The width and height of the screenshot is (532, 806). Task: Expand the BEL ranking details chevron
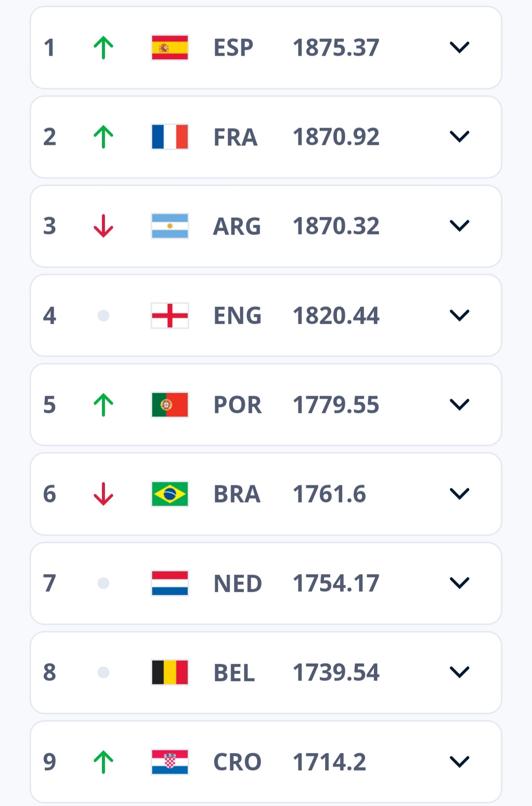pos(460,672)
